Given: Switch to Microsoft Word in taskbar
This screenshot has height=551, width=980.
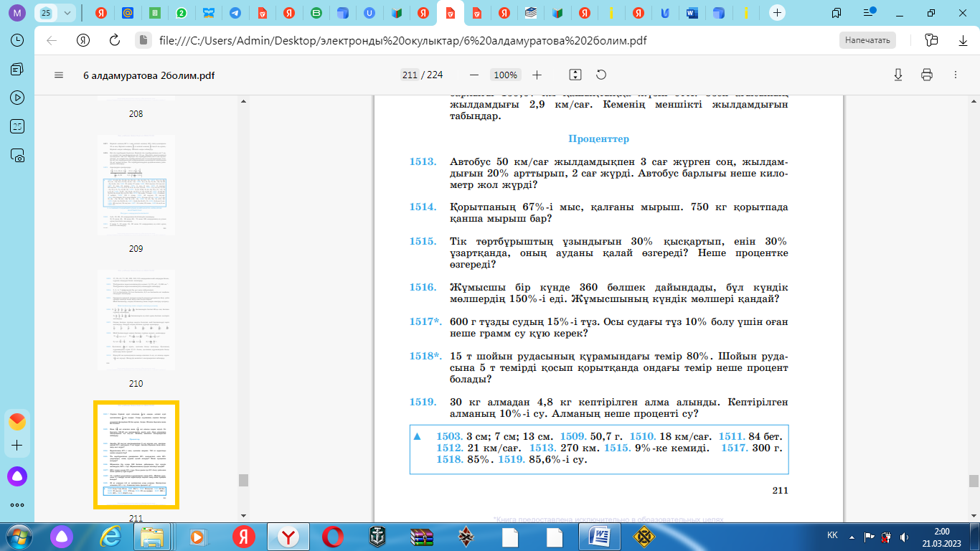Looking at the screenshot, I should (600, 536).
